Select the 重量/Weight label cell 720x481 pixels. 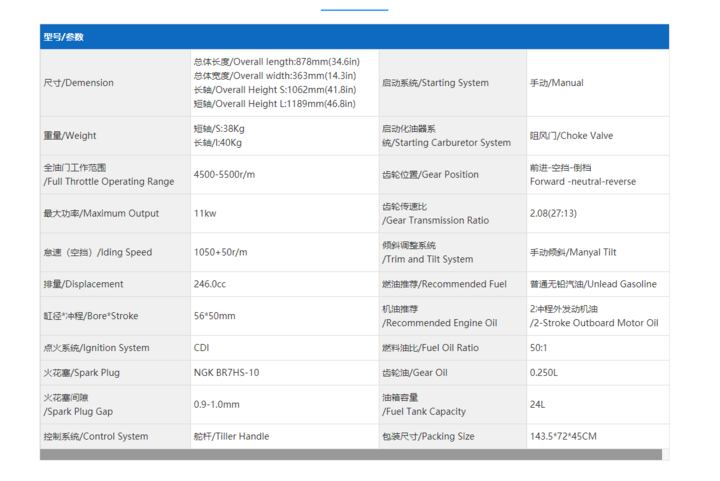[x=70, y=136]
